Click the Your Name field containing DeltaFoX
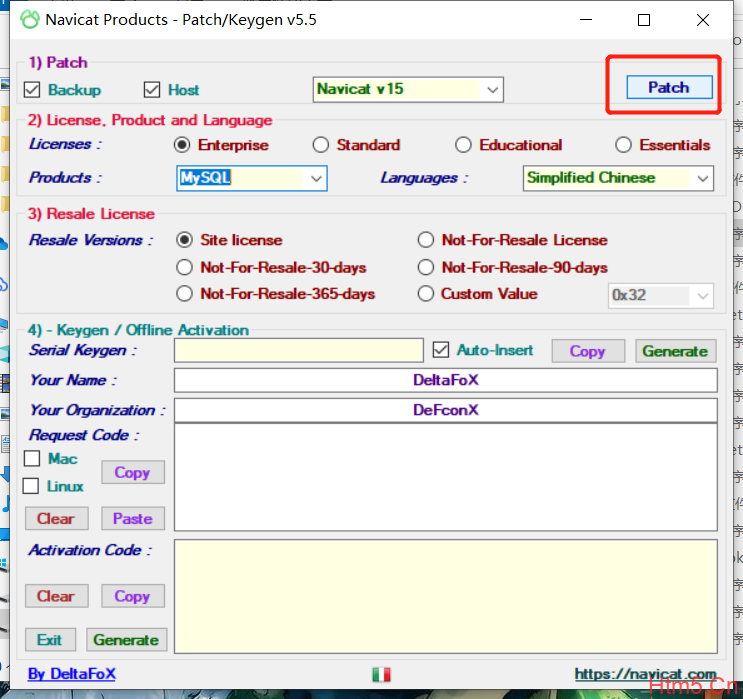 [x=445, y=380]
